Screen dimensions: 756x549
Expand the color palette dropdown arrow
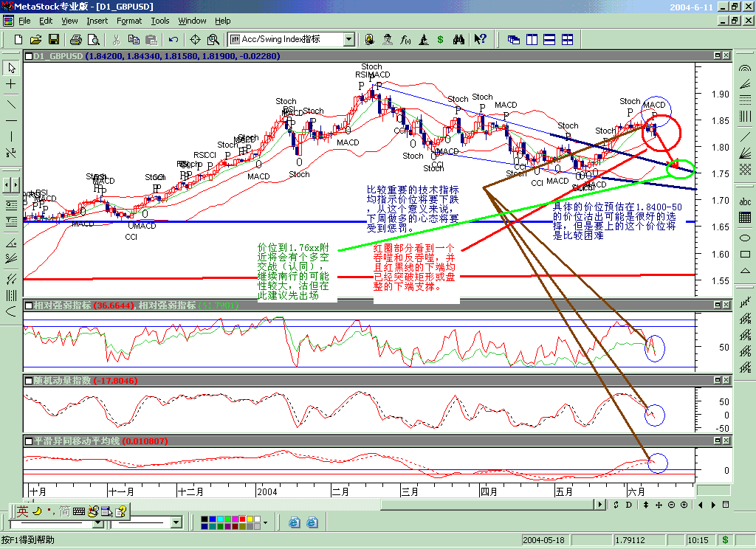pos(264,522)
